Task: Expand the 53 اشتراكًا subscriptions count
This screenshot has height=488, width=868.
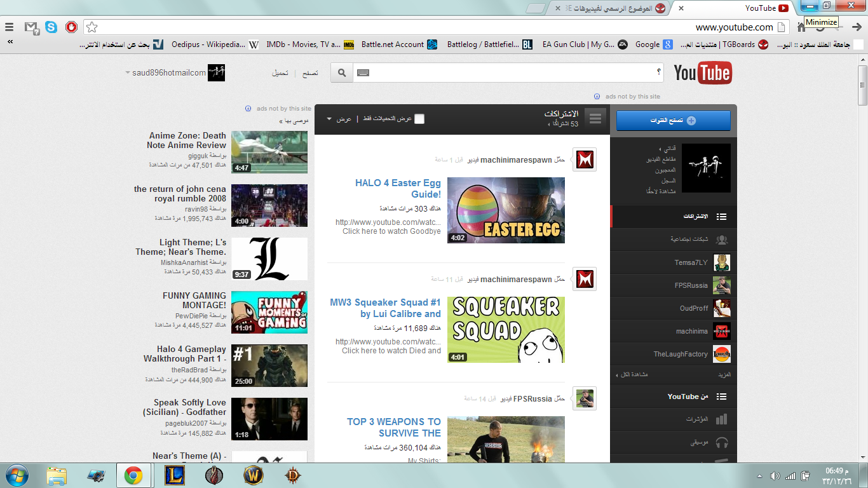Action: click(x=563, y=124)
